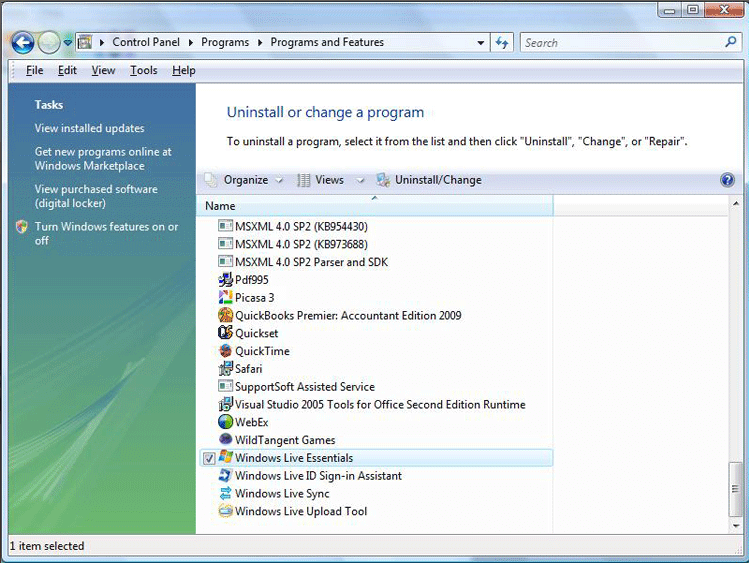This screenshot has width=749, height=563.
Task: Click the QuickBooks Premier icon
Action: [225, 315]
